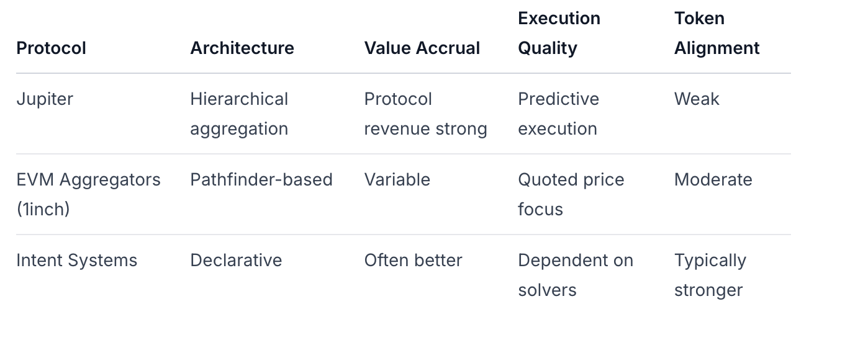Select the Pathfinder-based cell
This screenshot has width=868, height=340.
tap(261, 179)
